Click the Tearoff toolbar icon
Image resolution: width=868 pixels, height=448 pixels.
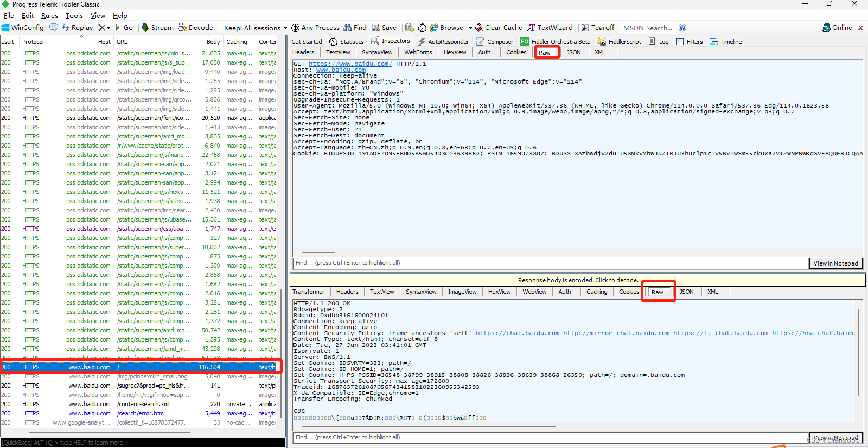pos(585,28)
